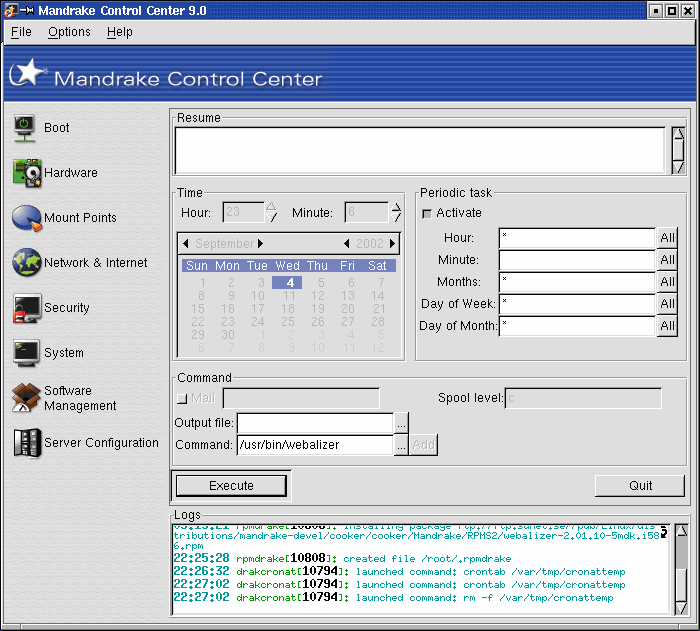Browse for Command with ... button

point(401,445)
